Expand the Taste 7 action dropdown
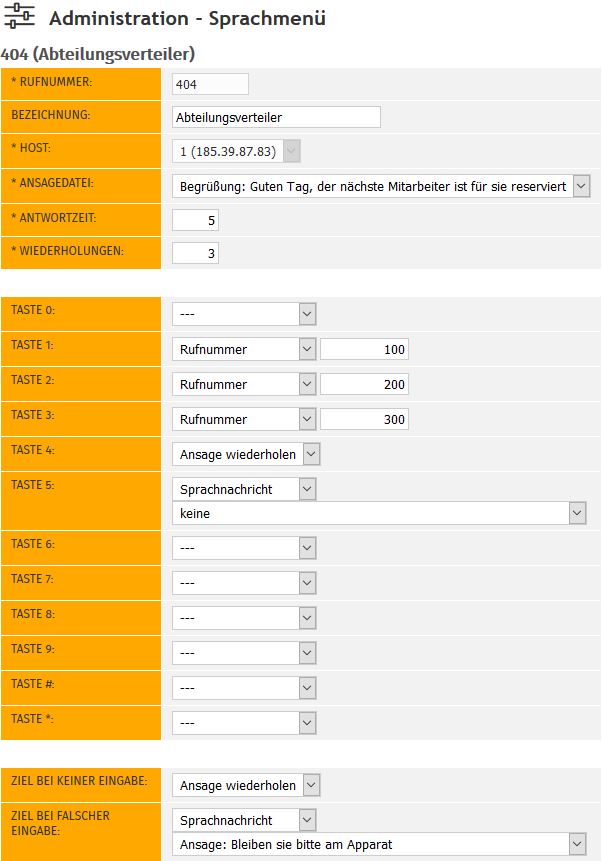 pos(244,582)
